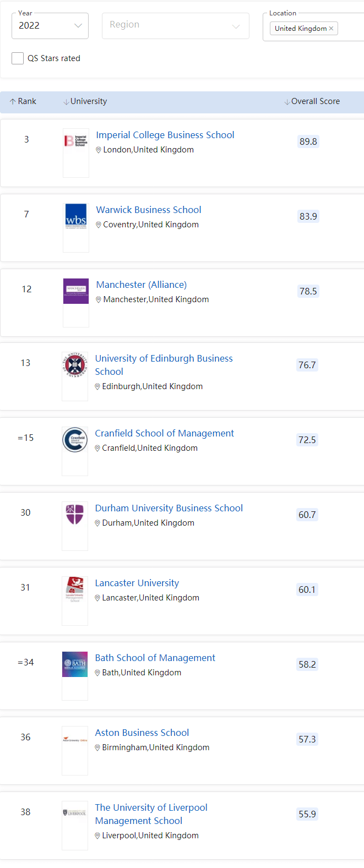Click the Manchester Alliance purple logo
The height and width of the screenshot is (868, 364).
76,291
